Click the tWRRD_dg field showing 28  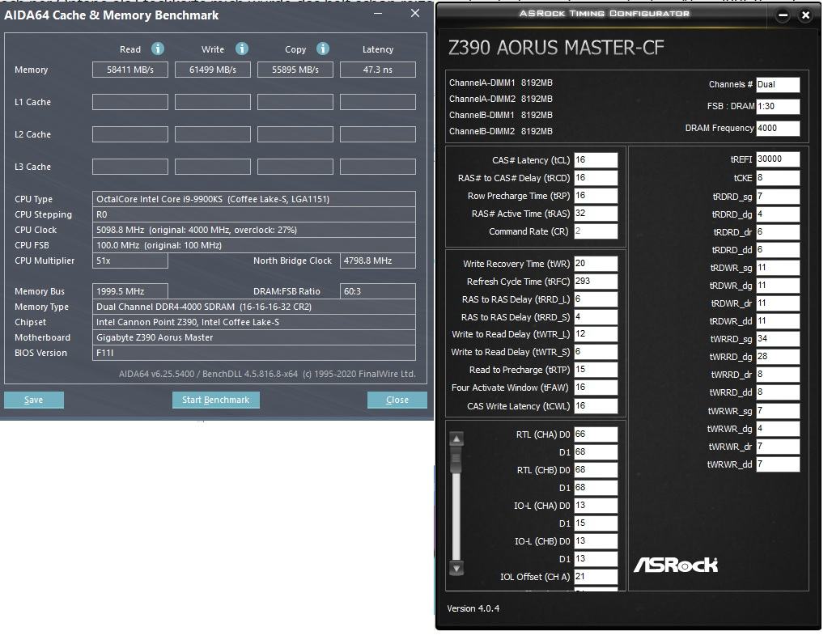pos(778,357)
